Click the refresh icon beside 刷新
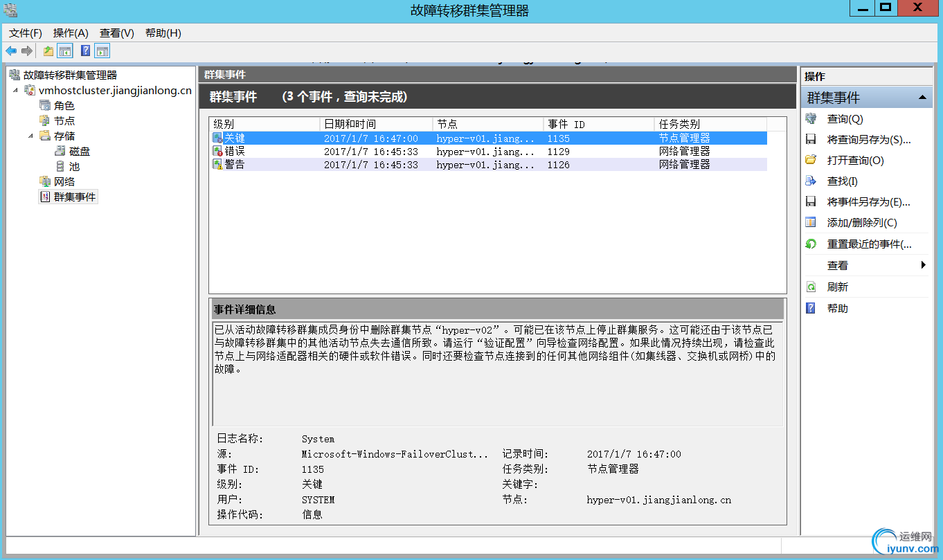943x560 pixels. [x=811, y=287]
